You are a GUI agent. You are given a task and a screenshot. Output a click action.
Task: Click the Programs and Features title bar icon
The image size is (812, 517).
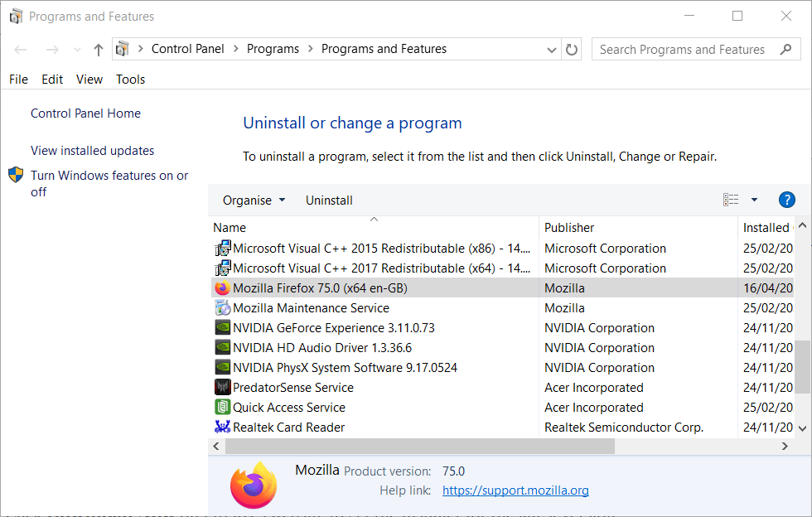coord(16,16)
